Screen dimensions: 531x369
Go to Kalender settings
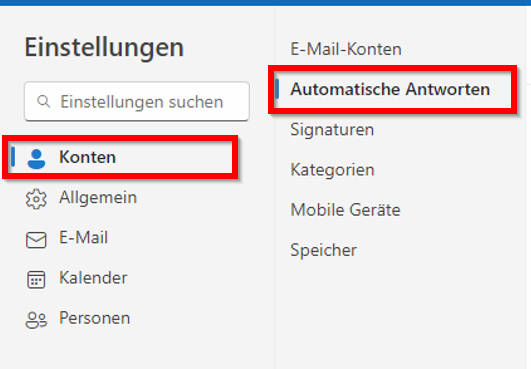(x=93, y=278)
